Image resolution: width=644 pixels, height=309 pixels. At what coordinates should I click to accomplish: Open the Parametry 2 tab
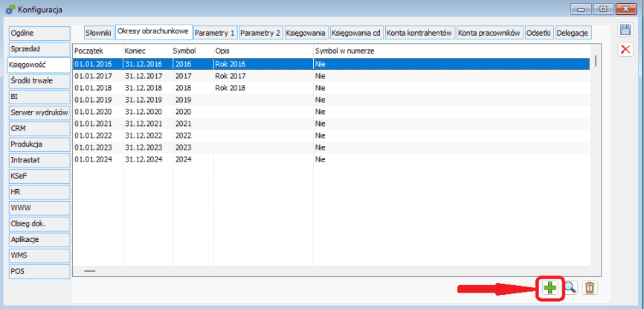pos(260,33)
